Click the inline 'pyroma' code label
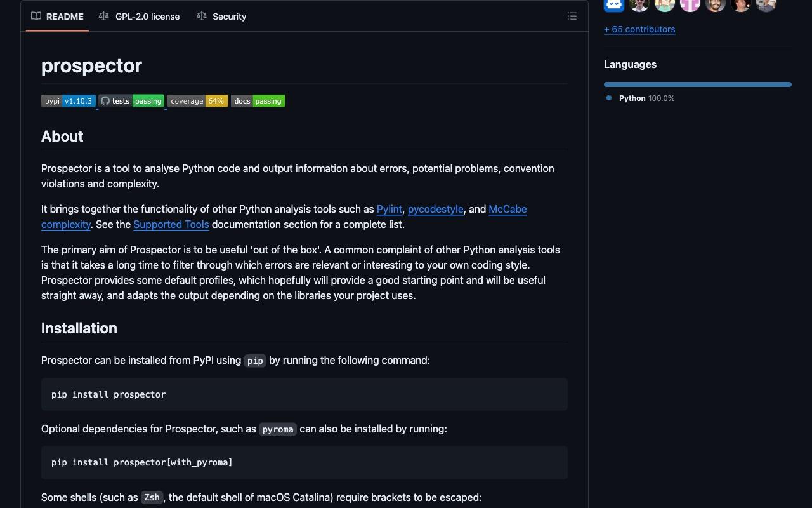This screenshot has height=508, width=812. pos(278,429)
